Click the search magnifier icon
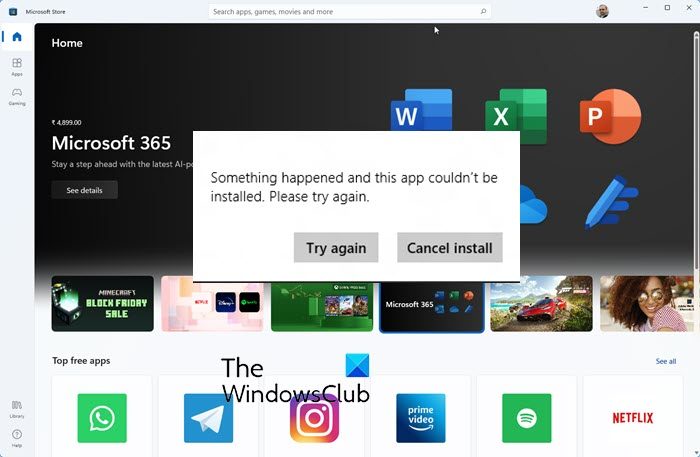The image size is (700, 457). (x=483, y=12)
